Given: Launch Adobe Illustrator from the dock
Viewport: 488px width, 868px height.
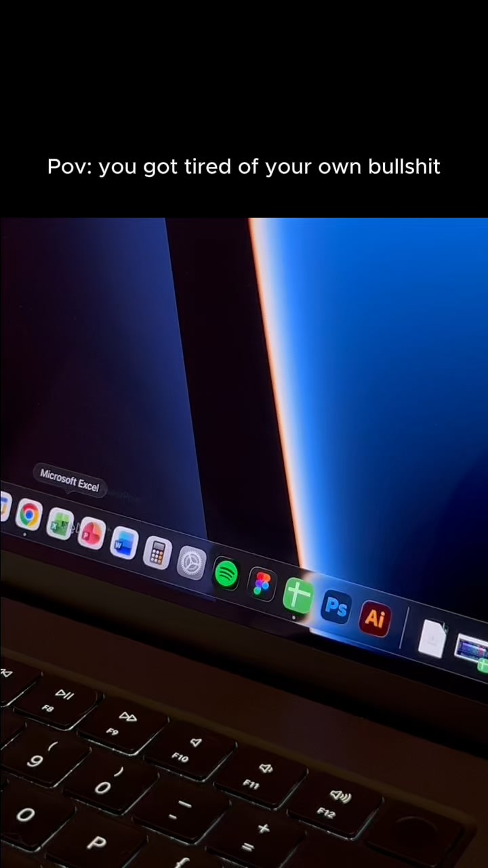Looking at the screenshot, I should [375, 618].
